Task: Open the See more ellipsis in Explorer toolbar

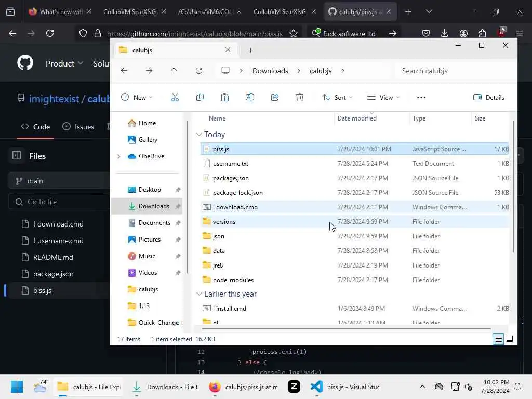Action: pos(421,98)
